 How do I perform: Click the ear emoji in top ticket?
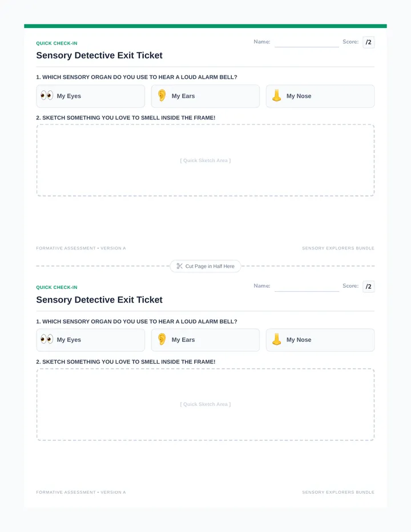coord(162,96)
